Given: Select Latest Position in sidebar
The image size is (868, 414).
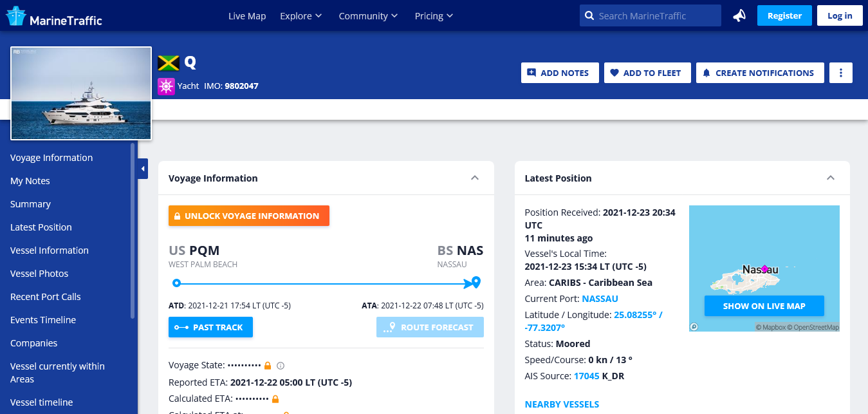Looking at the screenshot, I should [41, 227].
